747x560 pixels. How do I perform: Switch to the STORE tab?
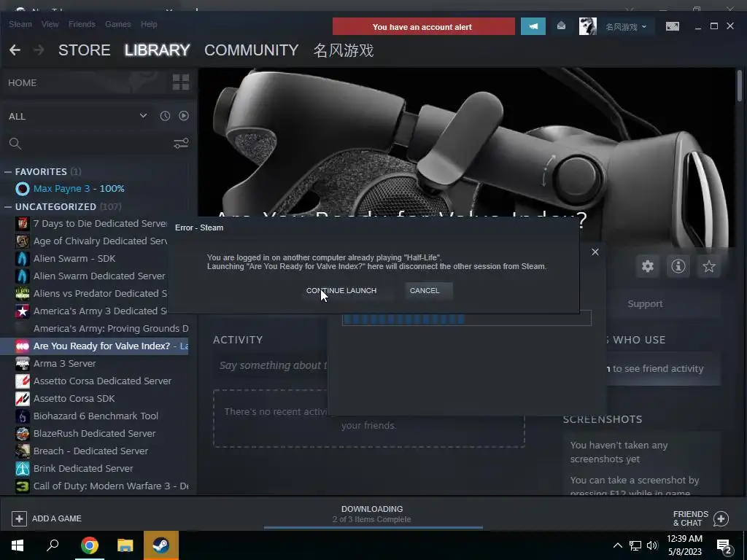coord(85,50)
